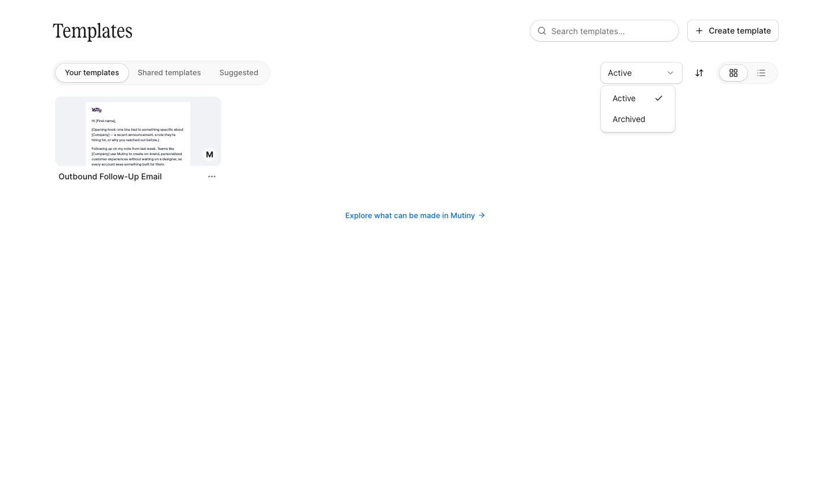Open the Suggested tab

[x=239, y=73]
